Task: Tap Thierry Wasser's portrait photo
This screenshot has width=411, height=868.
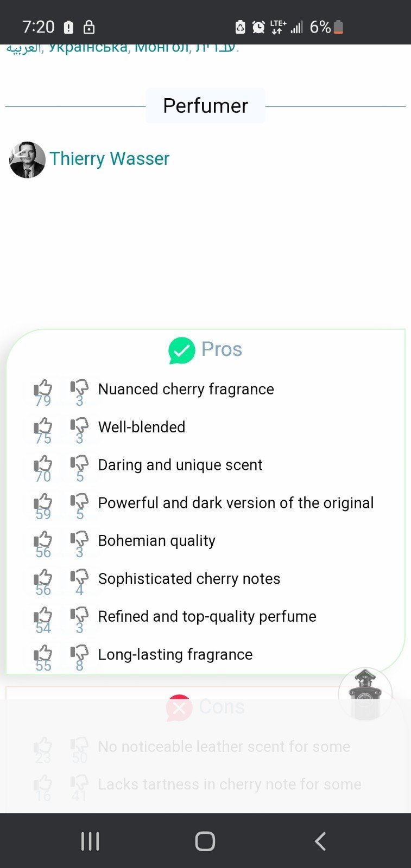Action: [x=27, y=159]
